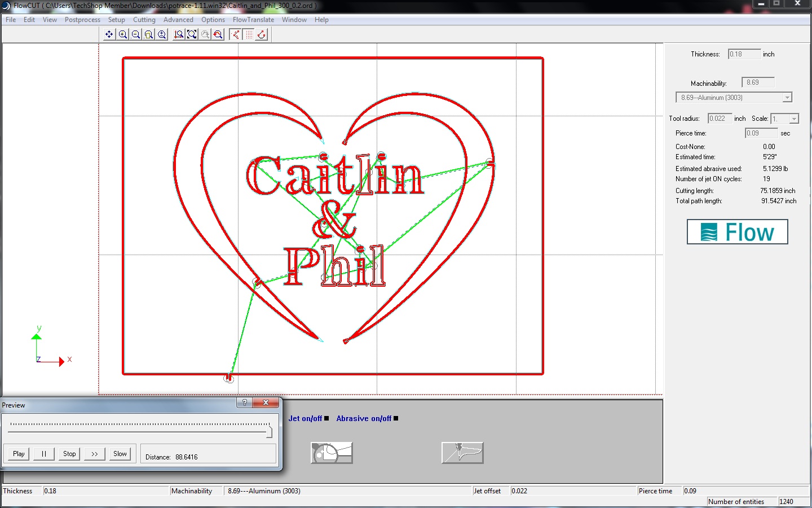The height and width of the screenshot is (508, 812).
Task: Click the zoom to origin axes icon
Action: pyautogui.click(x=179, y=34)
